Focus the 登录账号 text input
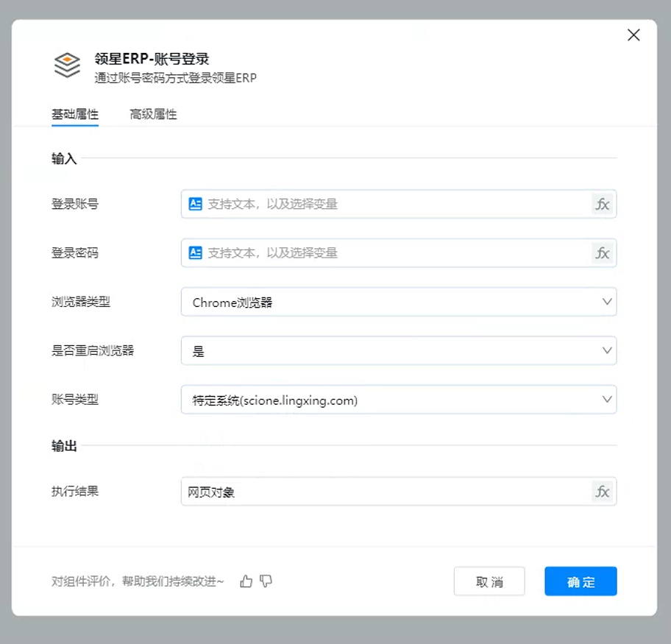The image size is (671, 644). pos(397,204)
